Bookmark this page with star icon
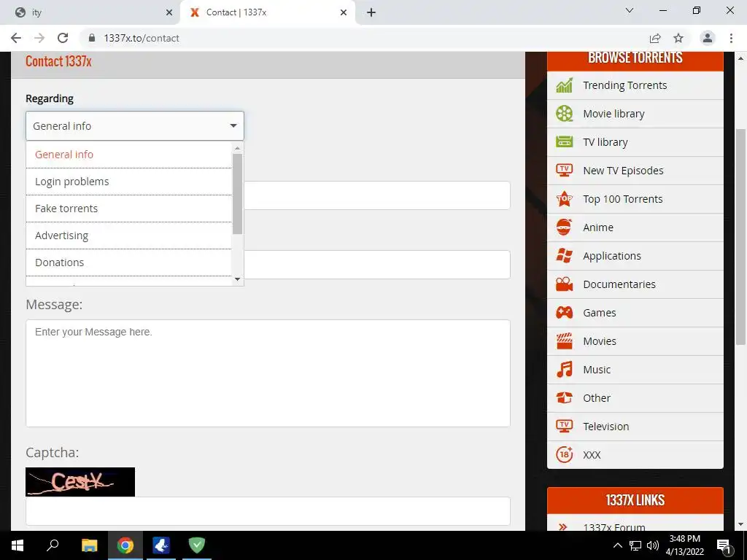The image size is (747, 560). [678, 38]
